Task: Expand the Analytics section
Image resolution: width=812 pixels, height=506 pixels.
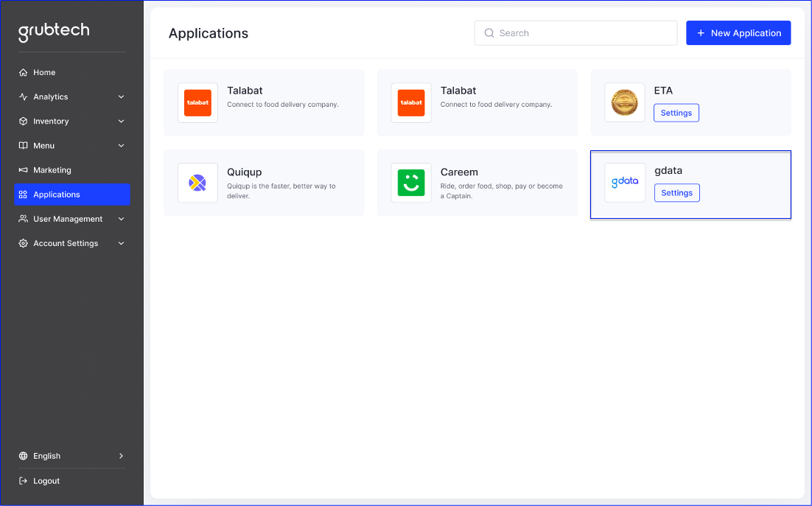Action: (x=121, y=96)
